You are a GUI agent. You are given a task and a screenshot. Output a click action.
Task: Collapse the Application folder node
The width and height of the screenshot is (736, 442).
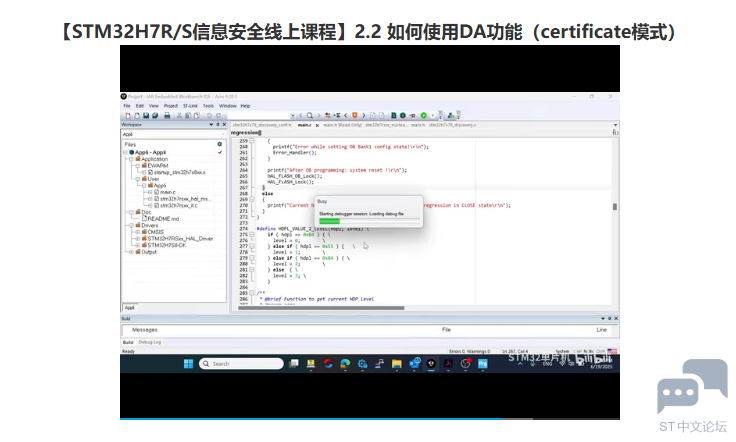click(131, 159)
